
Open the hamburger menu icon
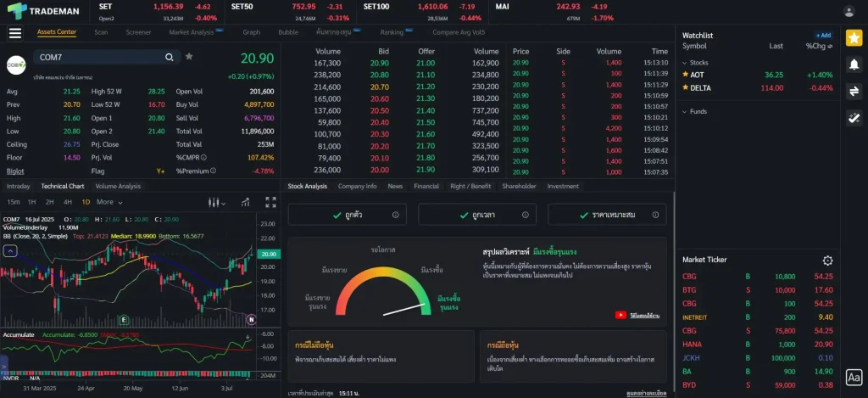(x=14, y=33)
